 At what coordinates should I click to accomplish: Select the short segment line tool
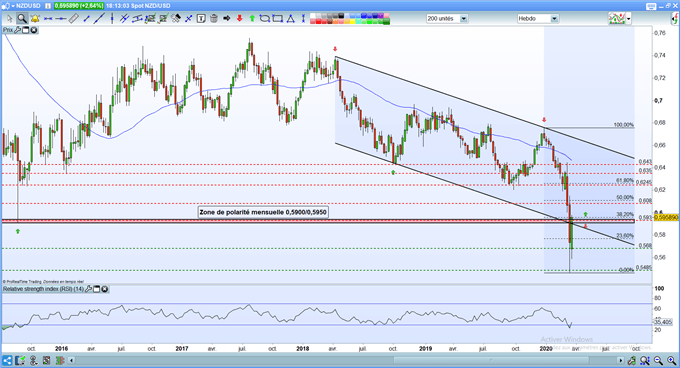coord(86,19)
